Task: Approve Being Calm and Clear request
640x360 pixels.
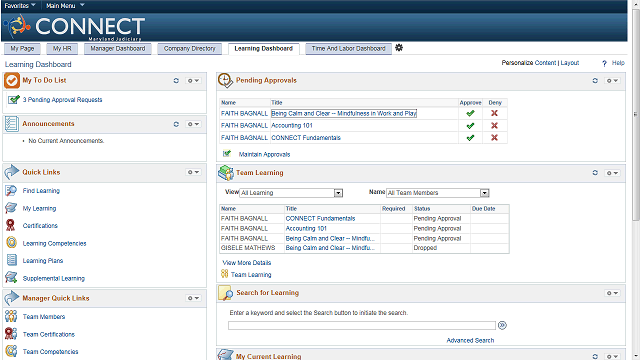Action: click(x=470, y=113)
